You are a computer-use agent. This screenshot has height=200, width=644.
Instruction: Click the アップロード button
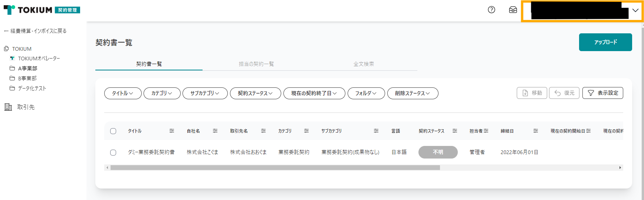(605, 42)
